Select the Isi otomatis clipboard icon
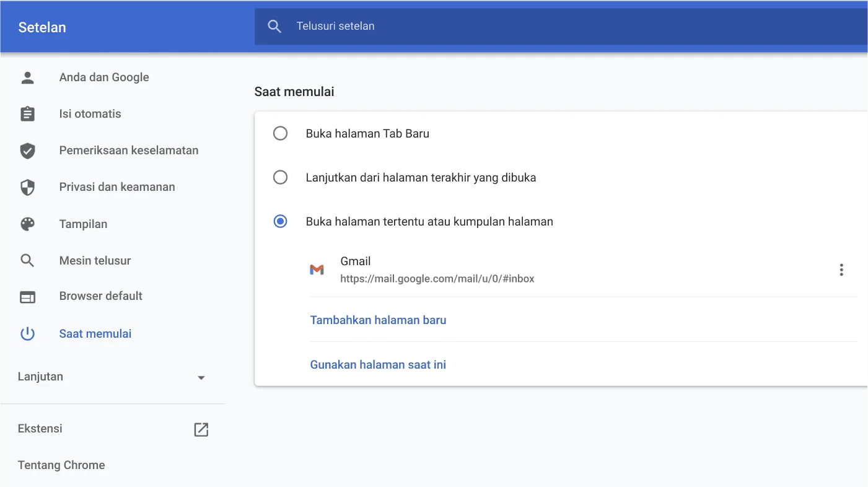Image resolution: width=868 pixels, height=487 pixels. tap(27, 113)
